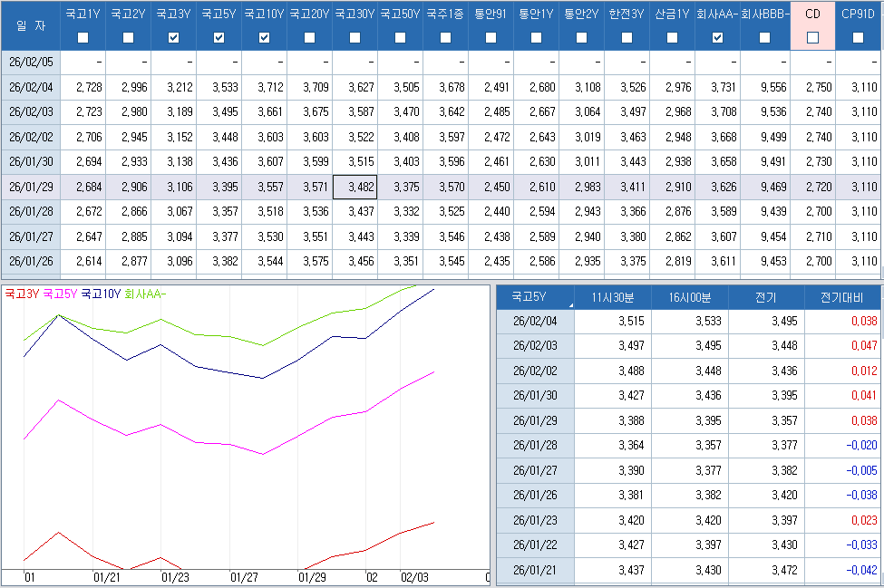Image resolution: width=884 pixels, height=588 pixels.
Task: Click the 전기대비 column header
Action: click(841, 297)
